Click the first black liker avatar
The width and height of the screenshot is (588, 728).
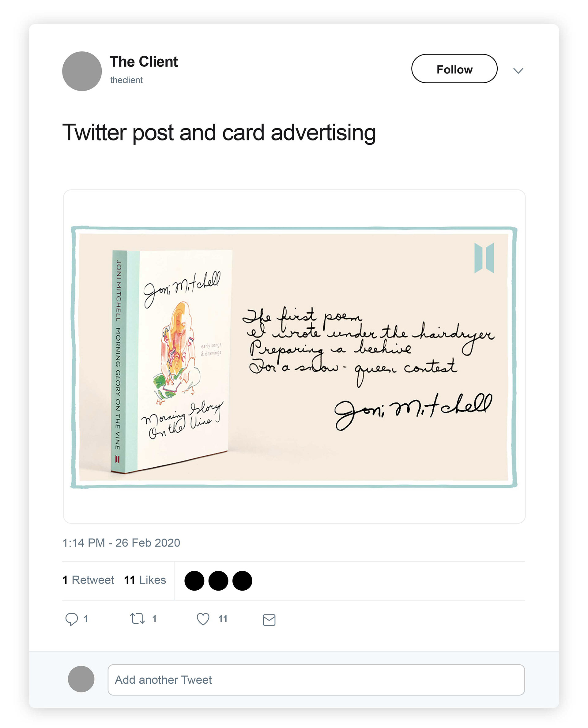click(x=194, y=581)
